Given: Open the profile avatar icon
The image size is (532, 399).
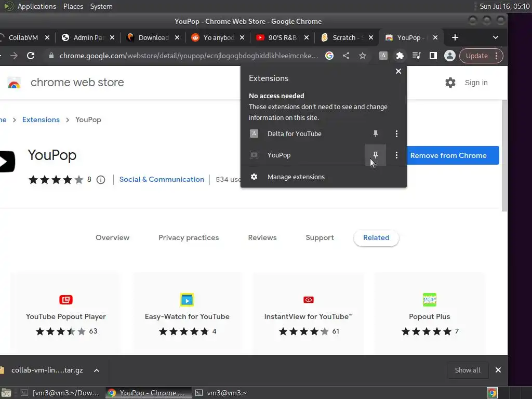Looking at the screenshot, I should click(449, 56).
